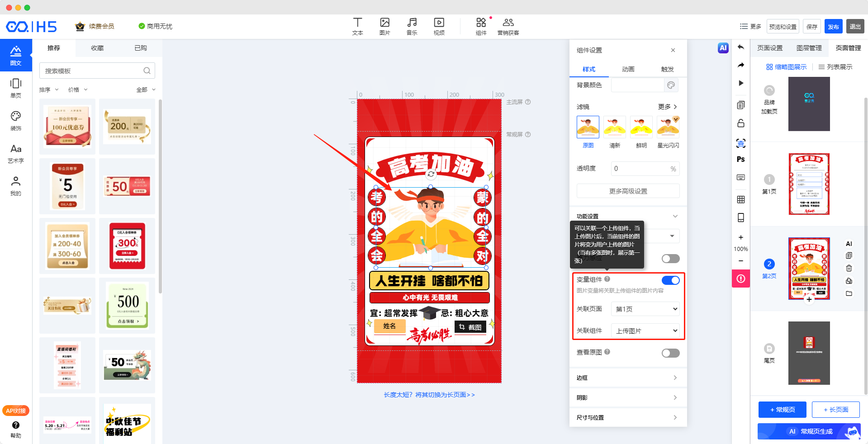This screenshot has width=868, height=444.
Task: Click 更多高级设置 button
Action: point(628,191)
